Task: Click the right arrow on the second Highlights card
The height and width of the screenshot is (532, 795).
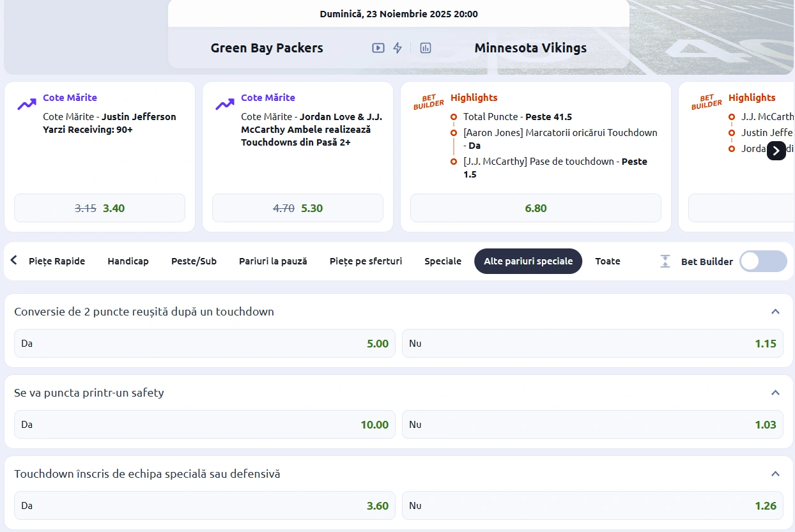Action: [x=776, y=151]
